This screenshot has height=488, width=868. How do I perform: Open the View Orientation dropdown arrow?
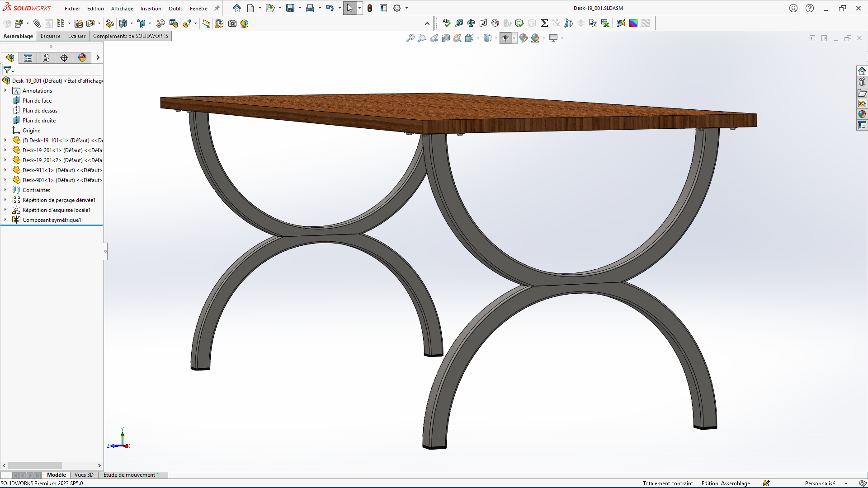pos(478,38)
